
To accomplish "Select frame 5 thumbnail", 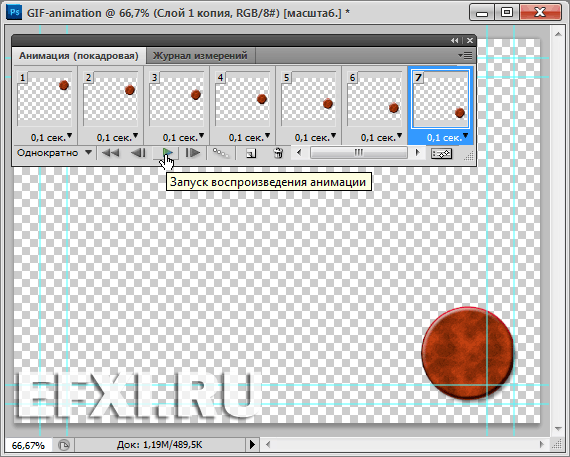I will point(309,99).
